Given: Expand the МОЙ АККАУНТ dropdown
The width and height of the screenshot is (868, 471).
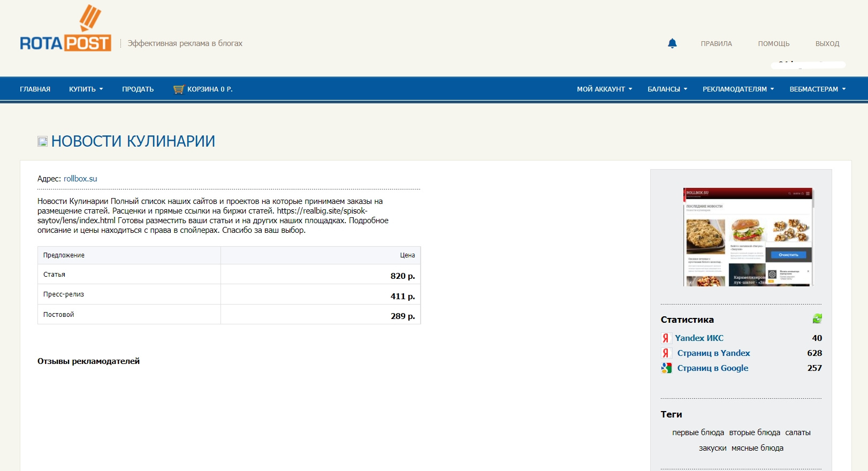Looking at the screenshot, I should tap(604, 89).
